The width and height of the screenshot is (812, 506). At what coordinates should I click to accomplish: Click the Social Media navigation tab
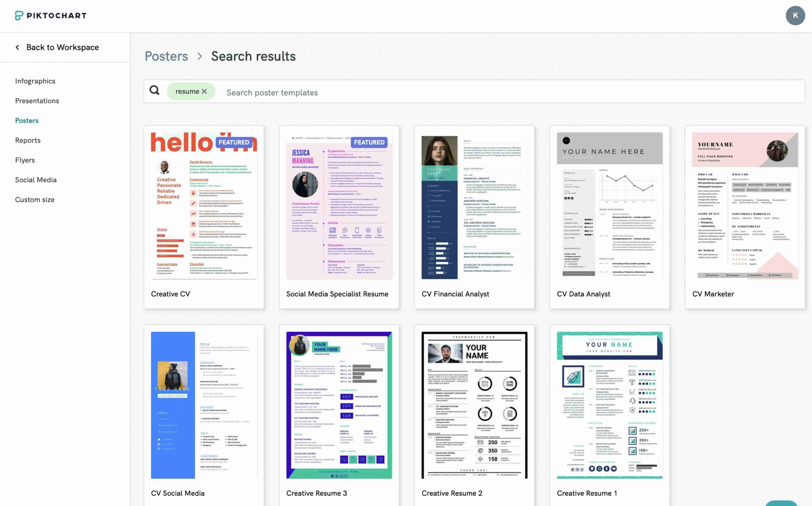[36, 180]
